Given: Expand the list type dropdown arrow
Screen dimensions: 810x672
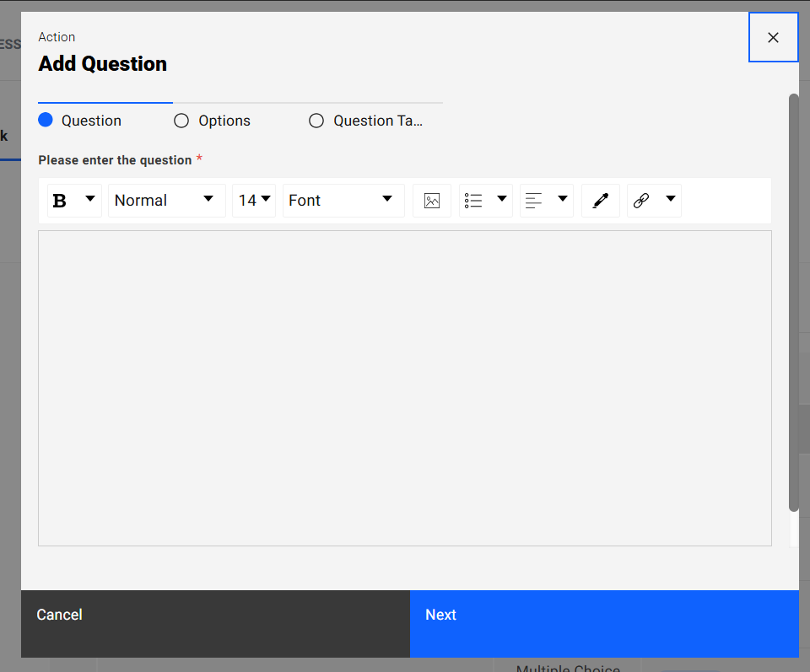Looking at the screenshot, I should pos(502,200).
